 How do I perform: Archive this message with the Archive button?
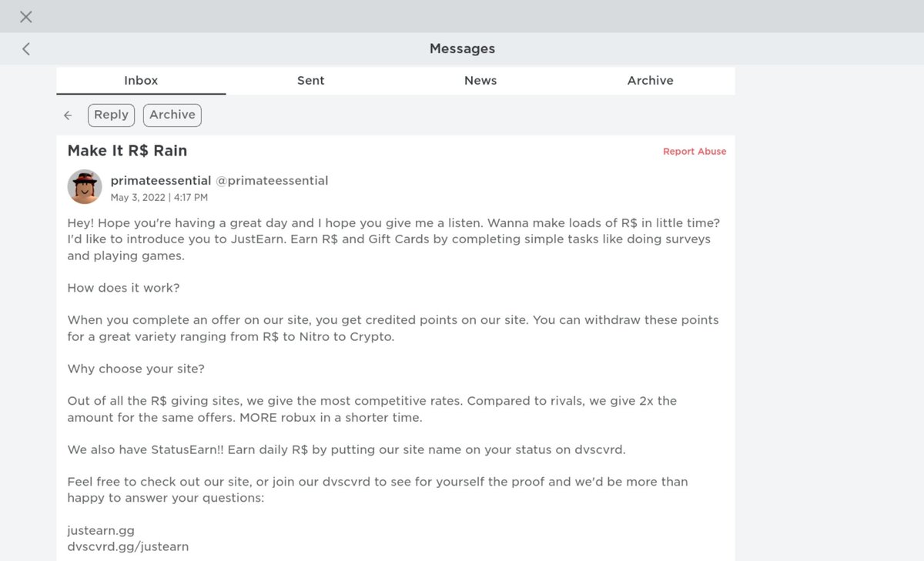(x=172, y=115)
